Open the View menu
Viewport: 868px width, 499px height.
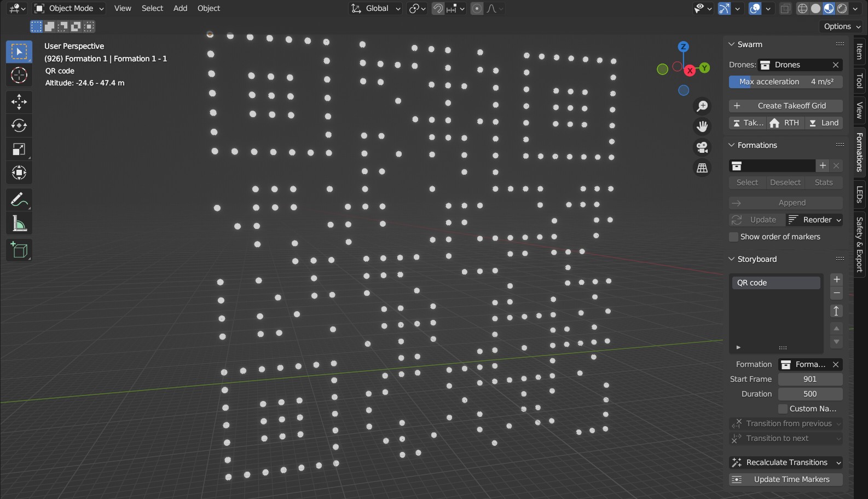(x=123, y=8)
